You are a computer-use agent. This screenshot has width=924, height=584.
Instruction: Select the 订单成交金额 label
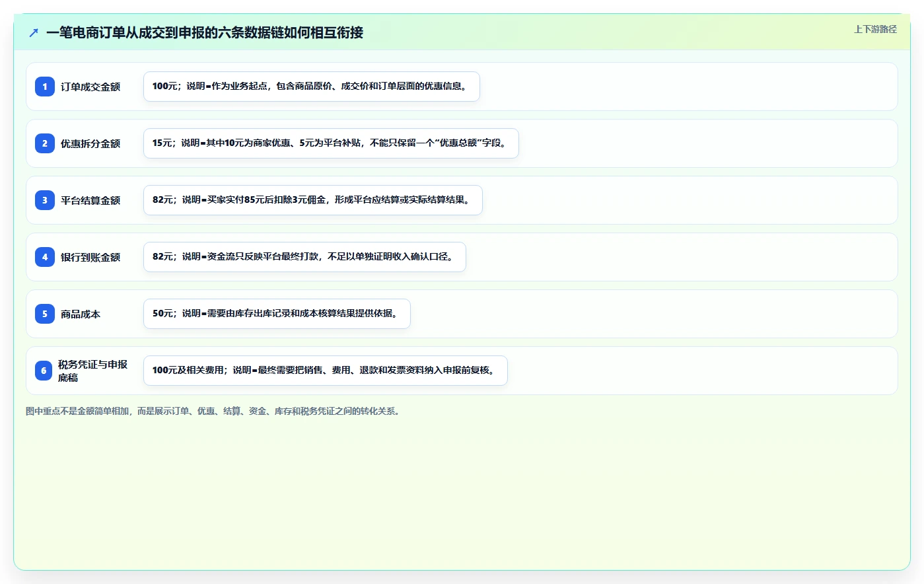(x=90, y=87)
